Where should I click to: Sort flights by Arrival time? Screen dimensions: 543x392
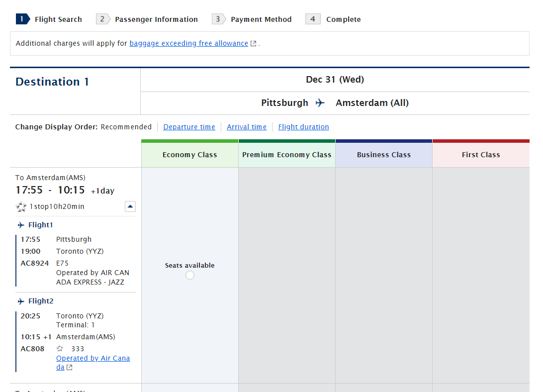[247, 127]
